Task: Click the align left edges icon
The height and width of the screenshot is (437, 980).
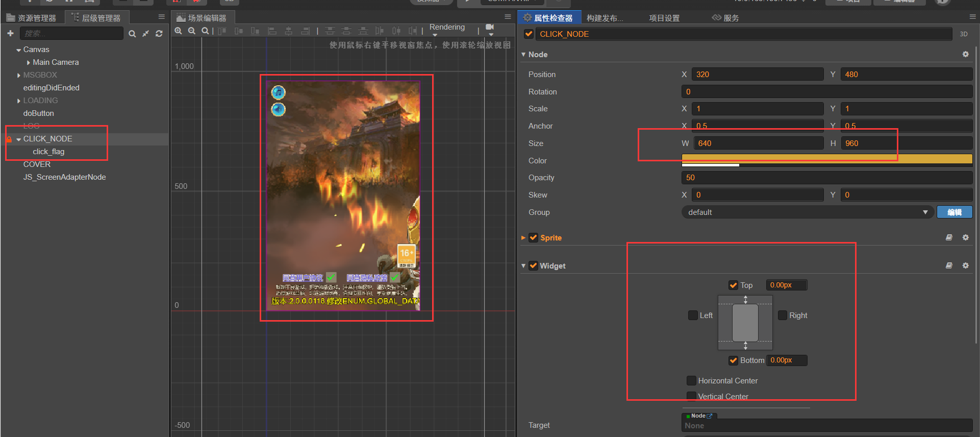Action: pos(272,31)
